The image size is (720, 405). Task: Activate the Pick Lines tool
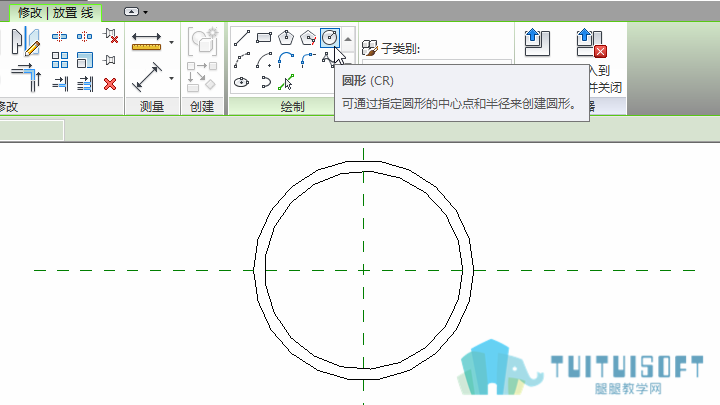(286, 83)
